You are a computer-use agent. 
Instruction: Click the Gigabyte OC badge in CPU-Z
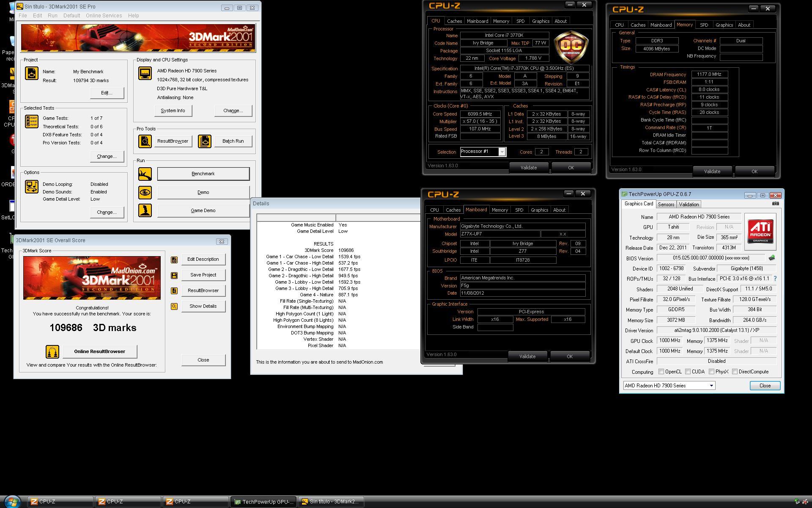(x=571, y=47)
